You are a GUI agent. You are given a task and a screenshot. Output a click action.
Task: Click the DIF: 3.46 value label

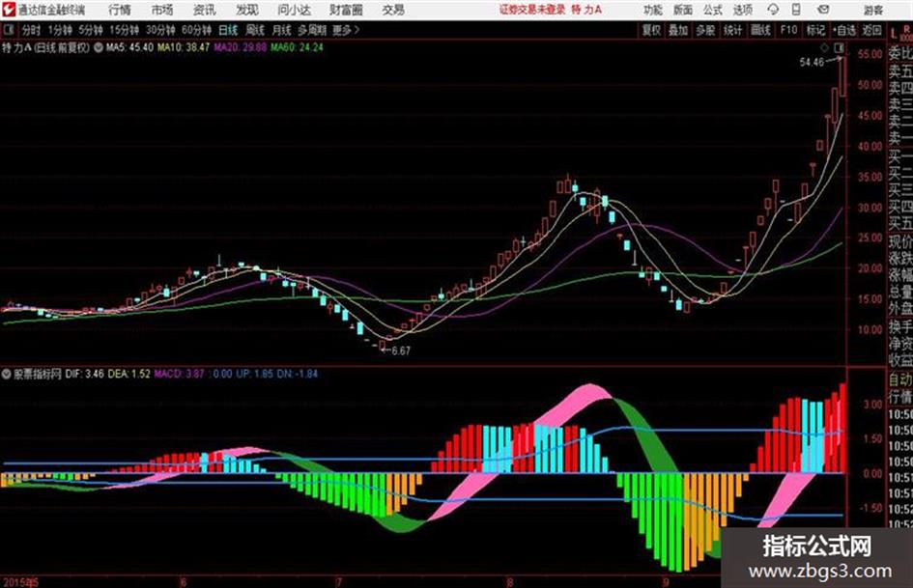(x=84, y=374)
